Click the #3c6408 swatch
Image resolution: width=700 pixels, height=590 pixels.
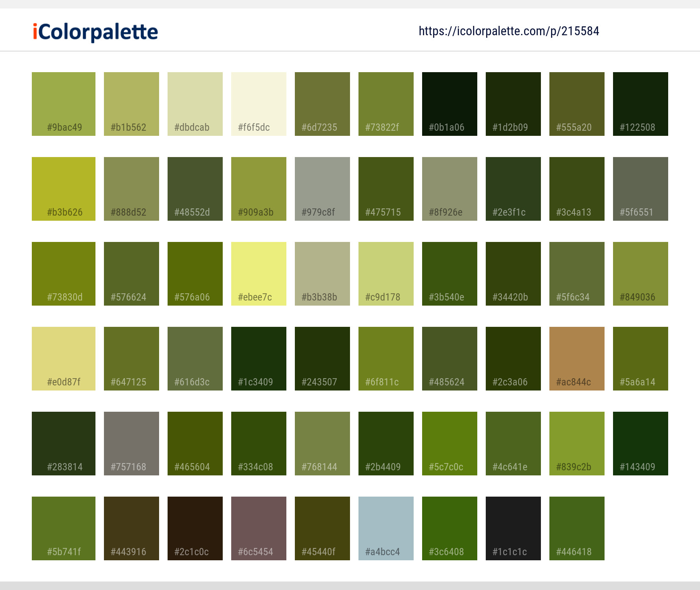[x=450, y=528]
